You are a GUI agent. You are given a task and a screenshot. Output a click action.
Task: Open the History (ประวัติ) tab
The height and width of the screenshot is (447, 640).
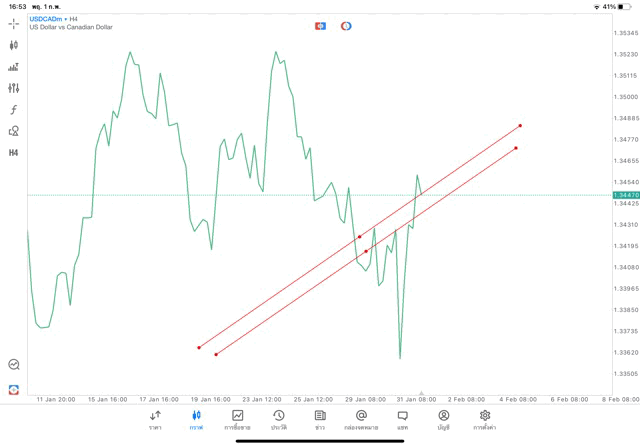click(x=279, y=419)
